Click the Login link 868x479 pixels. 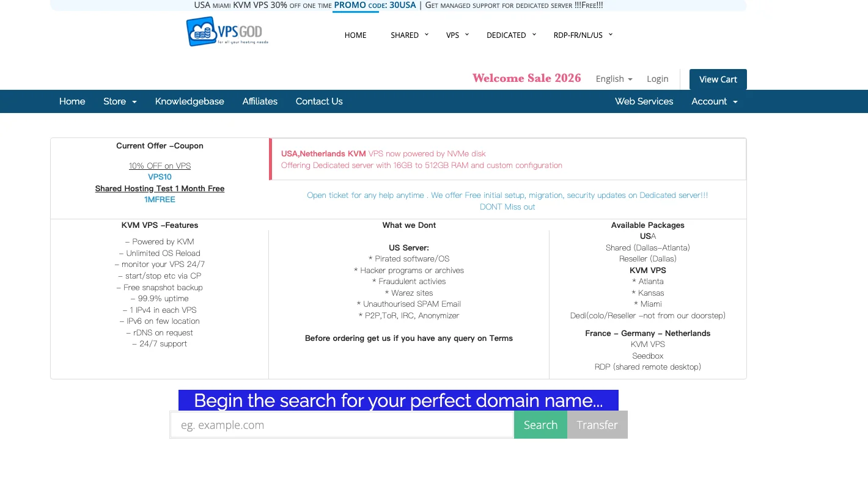pos(657,79)
